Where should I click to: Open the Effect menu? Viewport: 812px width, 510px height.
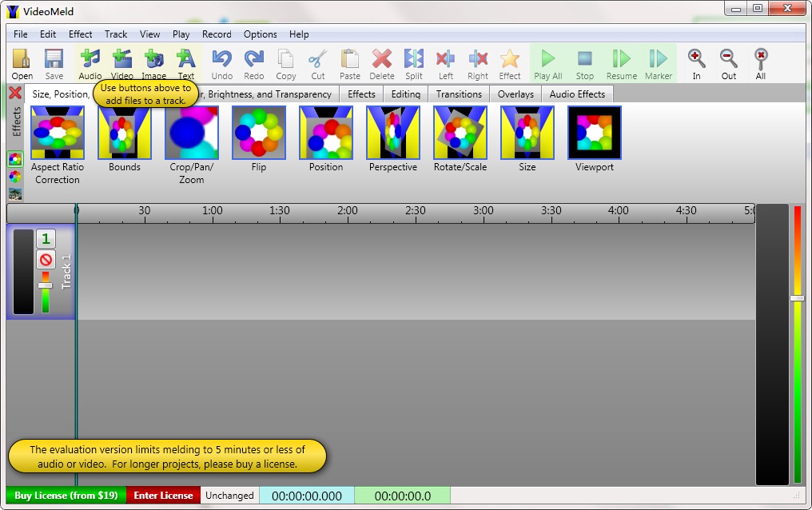tap(80, 34)
